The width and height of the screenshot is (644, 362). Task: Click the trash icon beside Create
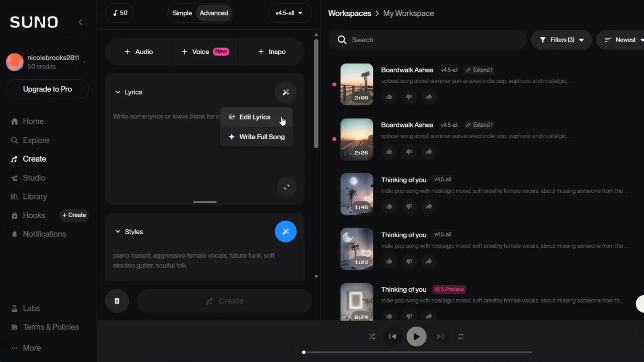click(117, 301)
